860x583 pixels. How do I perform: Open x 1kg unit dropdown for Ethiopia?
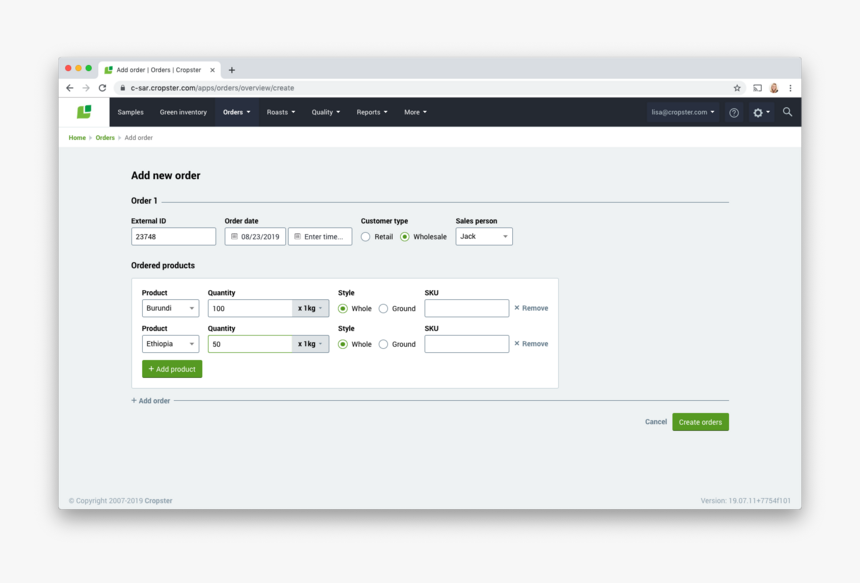click(x=310, y=344)
